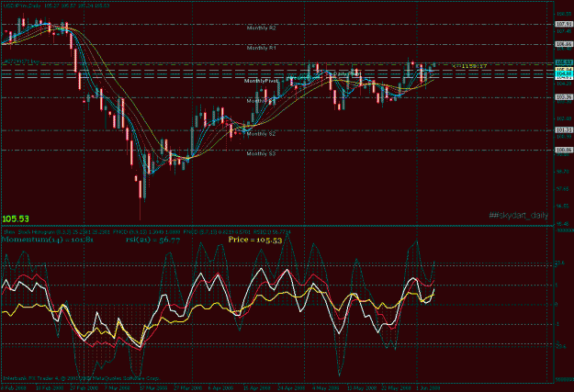Click the 27 Feb 2008 date label
The width and height of the screenshot is (574, 392).
(x=84, y=388)
